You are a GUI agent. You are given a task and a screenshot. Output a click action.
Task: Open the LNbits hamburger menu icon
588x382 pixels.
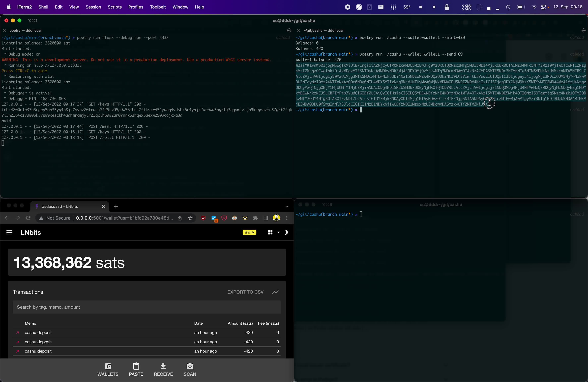[9, 232]
